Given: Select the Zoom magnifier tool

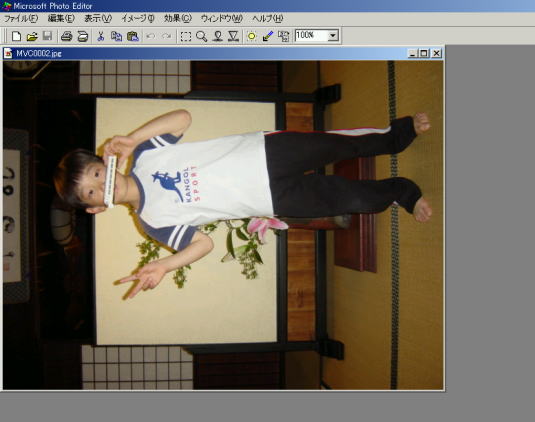Looking at the screenshot, I should 201,36.
